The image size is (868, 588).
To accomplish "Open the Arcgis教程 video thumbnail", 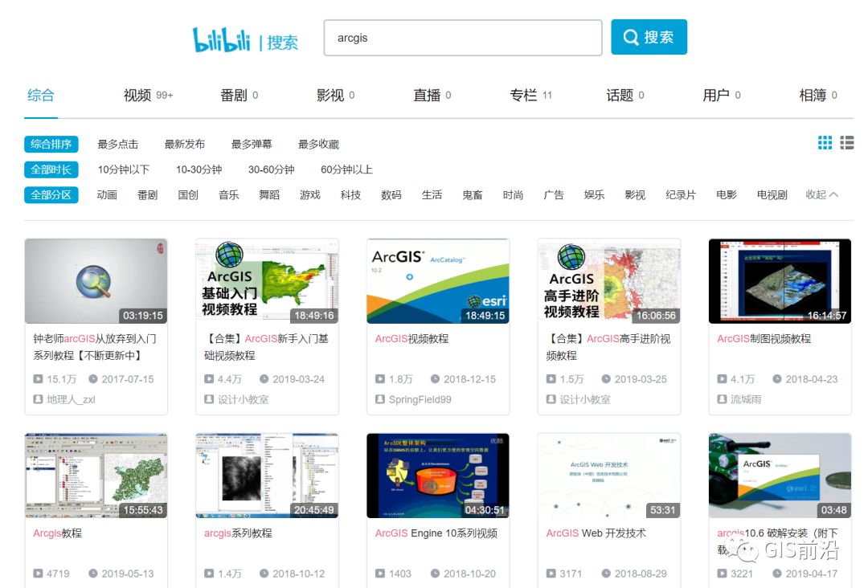I will [x=96, y=476].
